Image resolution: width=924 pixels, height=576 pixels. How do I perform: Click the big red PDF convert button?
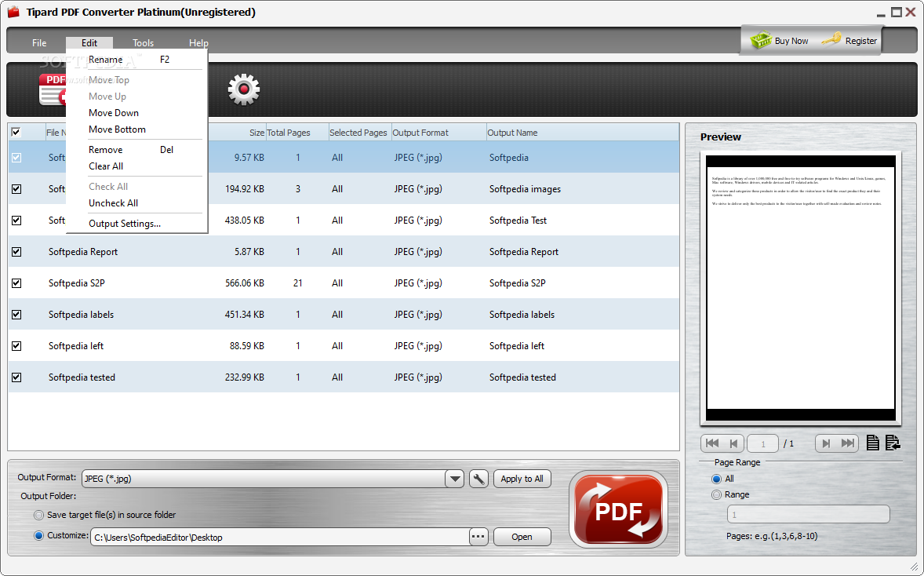point(618,509)
